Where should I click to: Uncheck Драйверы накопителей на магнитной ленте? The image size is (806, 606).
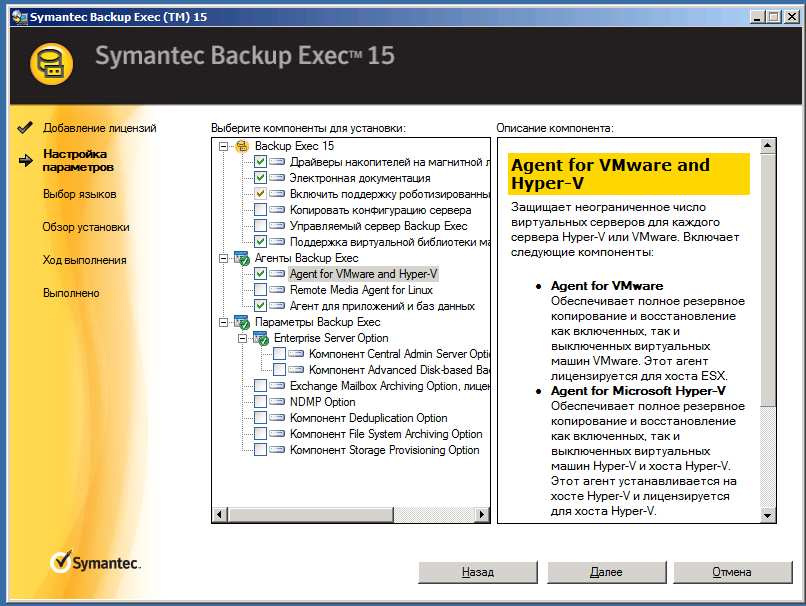coord(261,162)
